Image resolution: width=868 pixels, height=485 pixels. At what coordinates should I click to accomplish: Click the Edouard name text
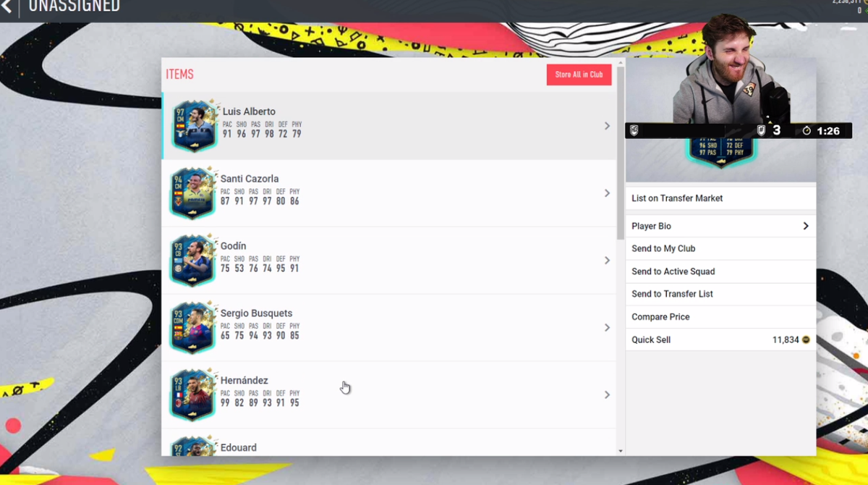(x=239, y=448)
